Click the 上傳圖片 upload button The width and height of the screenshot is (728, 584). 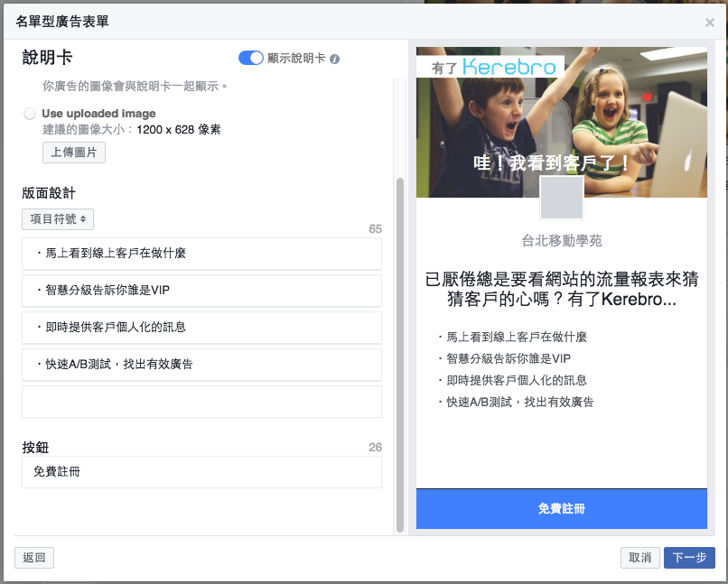[x=74, y=153]
